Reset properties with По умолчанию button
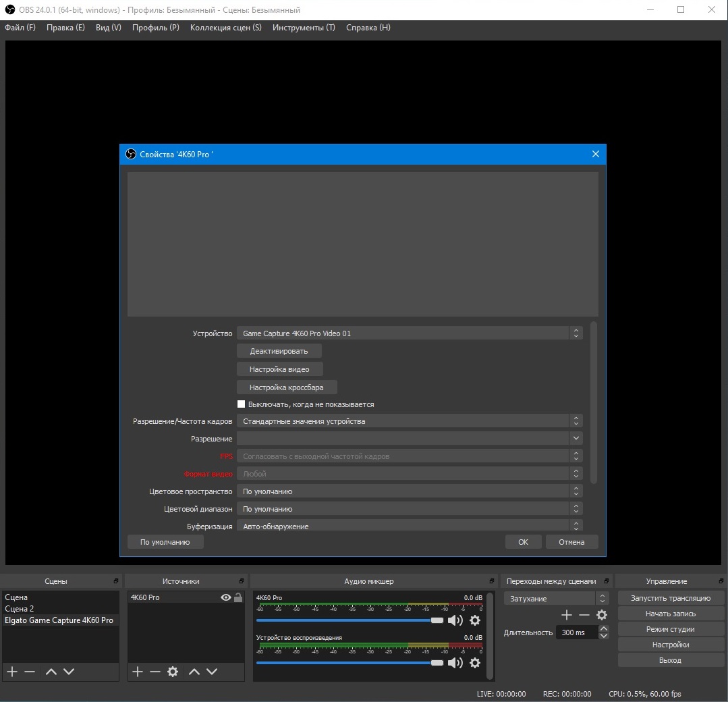 click(x=165, y=542)
